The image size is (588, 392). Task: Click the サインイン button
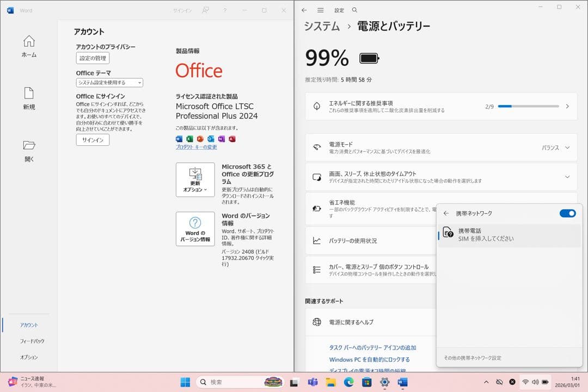(x=93, y=139)
